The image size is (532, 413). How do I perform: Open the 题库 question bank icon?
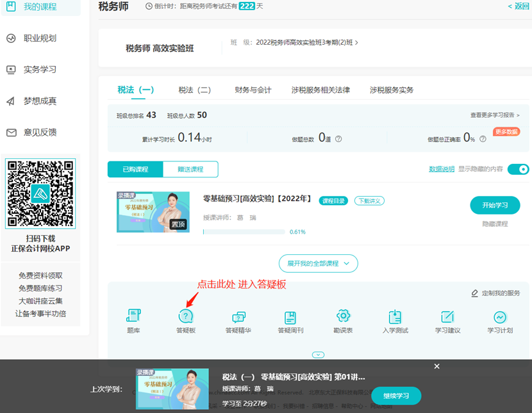133,317
